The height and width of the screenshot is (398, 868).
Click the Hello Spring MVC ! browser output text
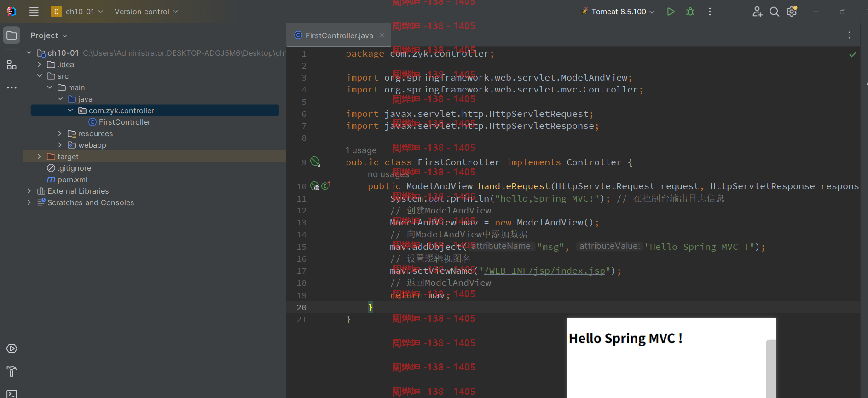(625, 338)
